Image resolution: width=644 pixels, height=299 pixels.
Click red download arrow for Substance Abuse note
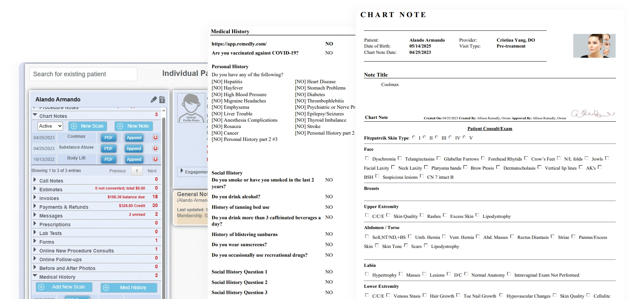(x=155, y=149)
